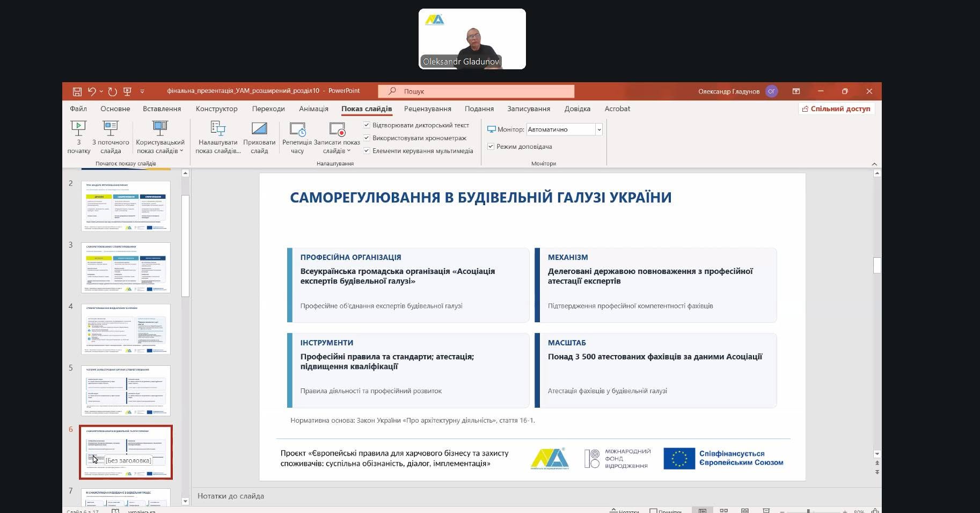Redo the last action
This screenshot has width=980, height=513.
[x=112, y=91]
